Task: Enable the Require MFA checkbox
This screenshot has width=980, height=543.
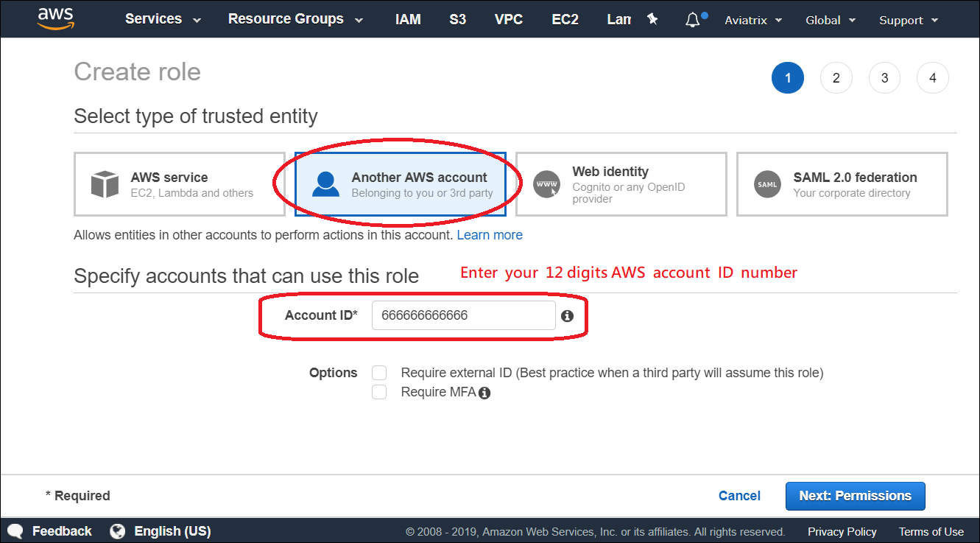Action: pos(379,391)
